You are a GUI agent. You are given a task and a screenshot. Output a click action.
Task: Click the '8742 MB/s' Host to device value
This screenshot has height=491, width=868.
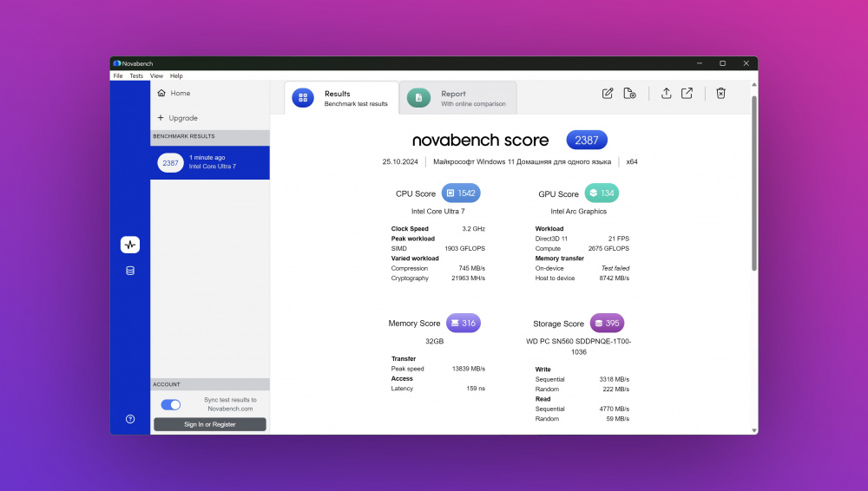click(615, 278)
